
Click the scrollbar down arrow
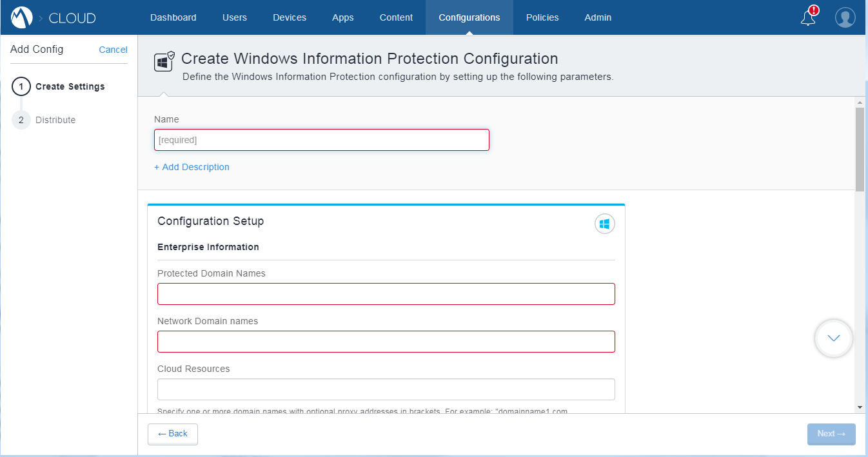(859, 407)
